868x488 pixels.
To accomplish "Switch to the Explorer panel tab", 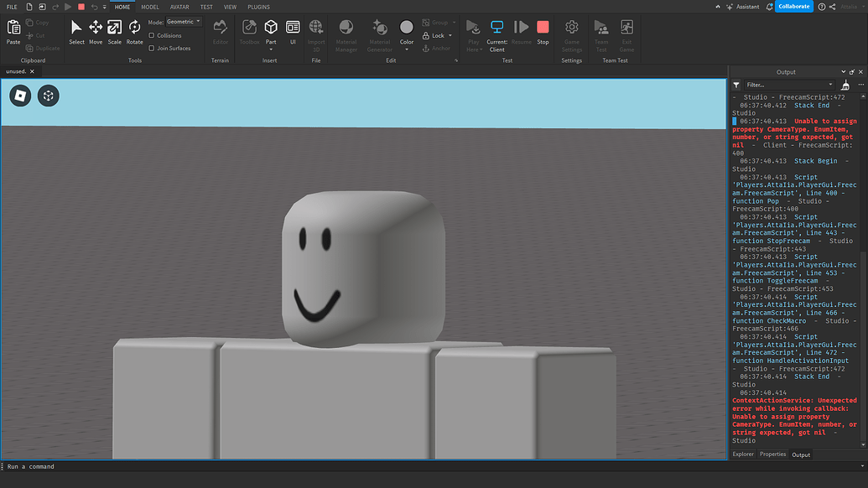I will click(x=743, y=454).
